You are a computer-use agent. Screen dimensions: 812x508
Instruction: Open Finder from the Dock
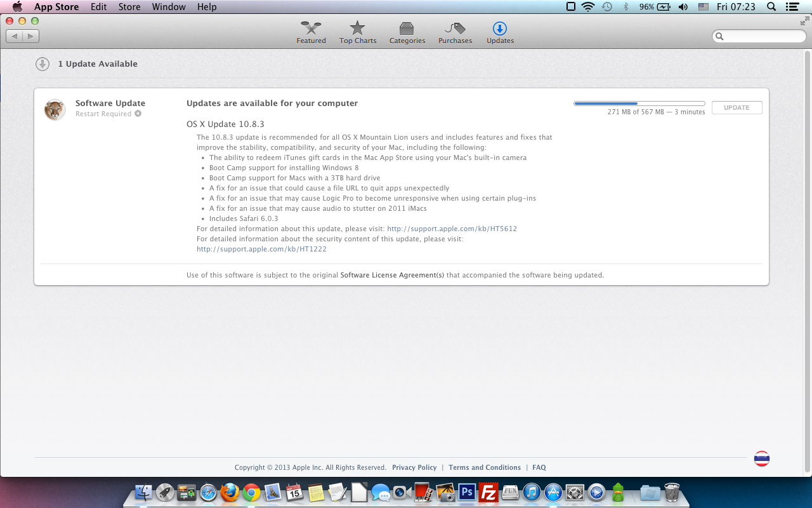click(x=144, y=492)
